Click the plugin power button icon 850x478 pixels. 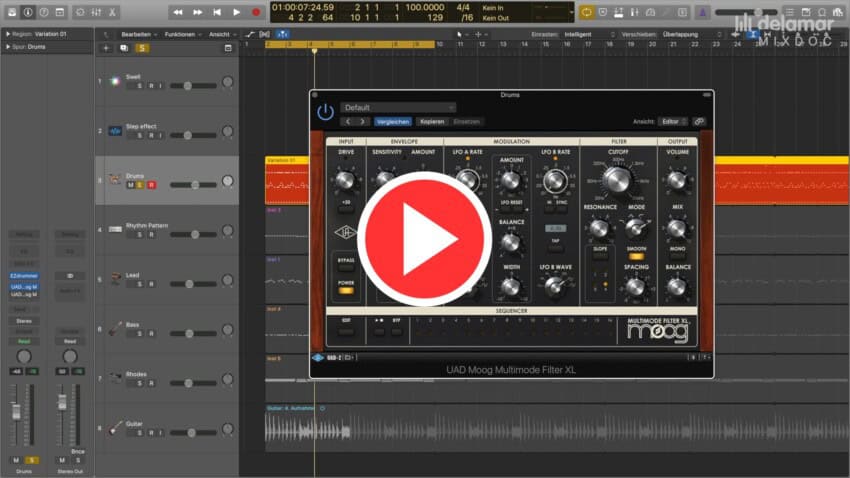(325, 112)
